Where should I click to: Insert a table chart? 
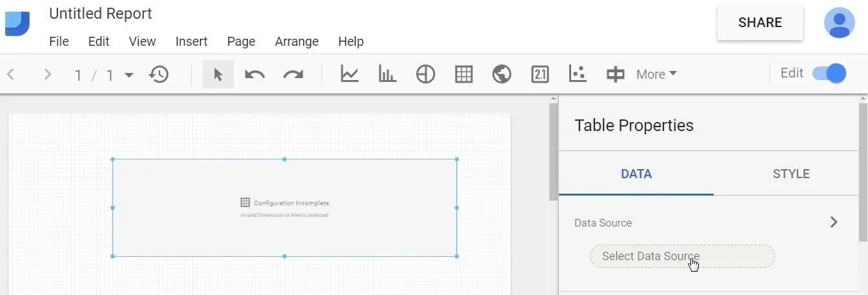tap(463, 74)
